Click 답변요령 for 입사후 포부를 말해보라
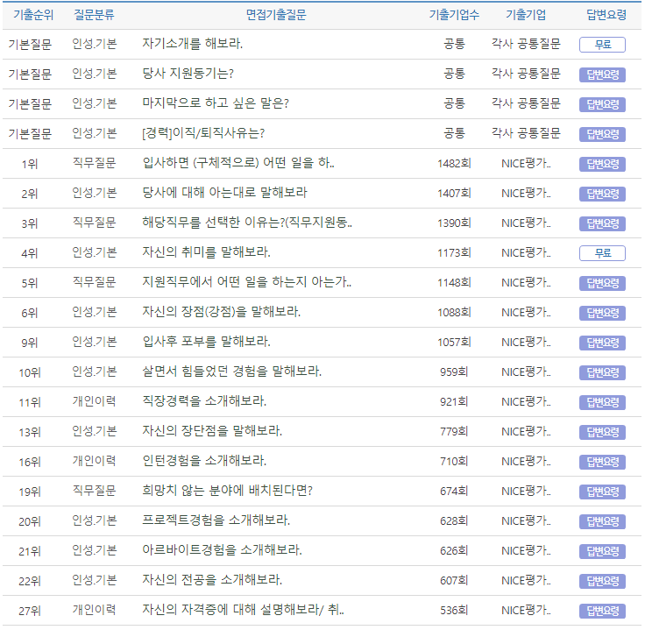Image resolution: width=645 pixels, height=644 pixels. [602, 343]
